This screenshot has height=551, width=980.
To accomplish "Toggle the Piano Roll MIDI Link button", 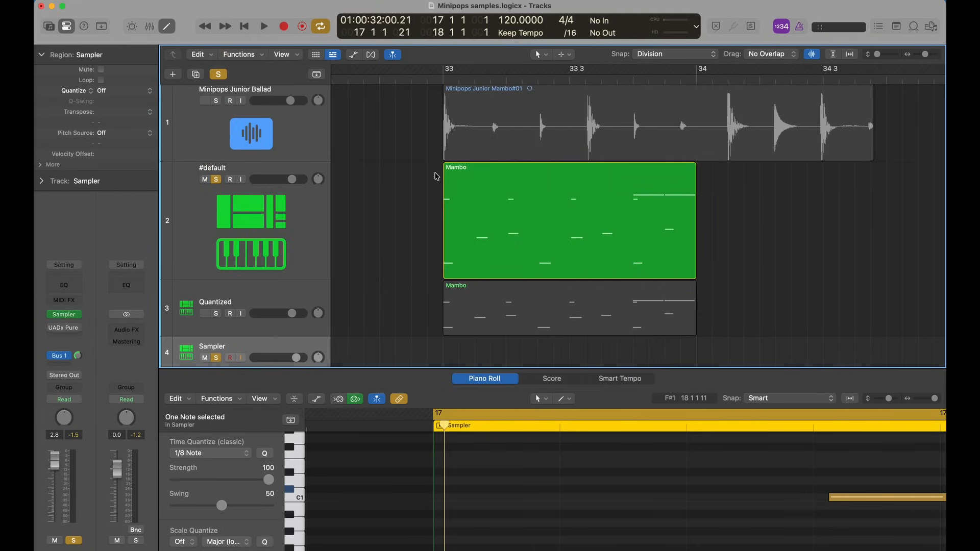I will [x=399, y=399].
